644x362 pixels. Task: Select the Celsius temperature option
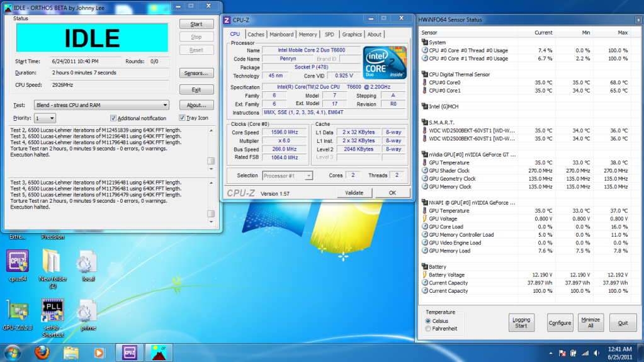[x=428, y=321]
